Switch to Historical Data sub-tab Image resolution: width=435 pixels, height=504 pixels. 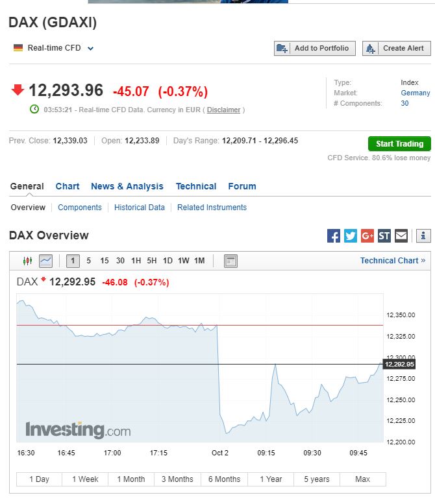coord(140,208)
